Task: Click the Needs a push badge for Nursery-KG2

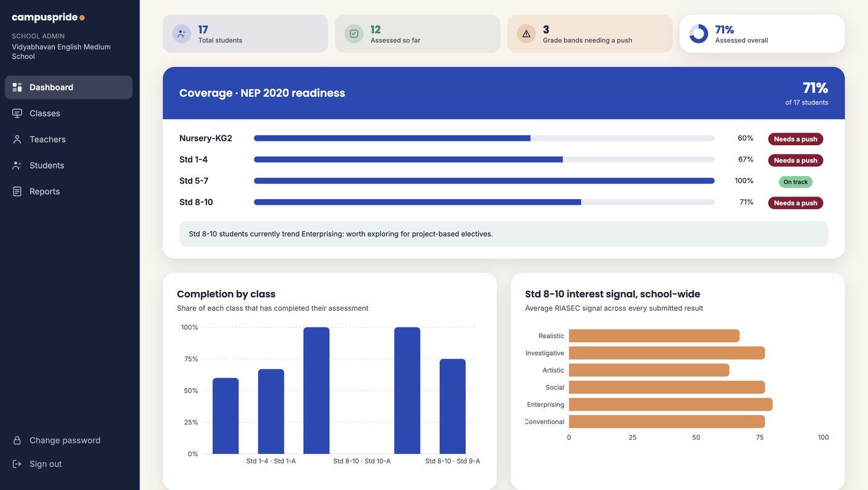Action: pyautogui.click(x=795, y=139)
